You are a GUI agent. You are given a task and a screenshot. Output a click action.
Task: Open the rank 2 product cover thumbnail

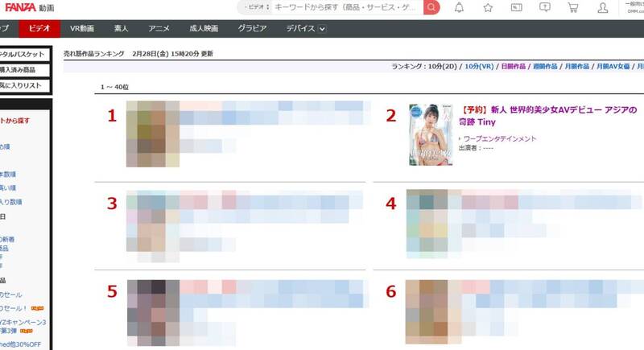click(431, 134)
